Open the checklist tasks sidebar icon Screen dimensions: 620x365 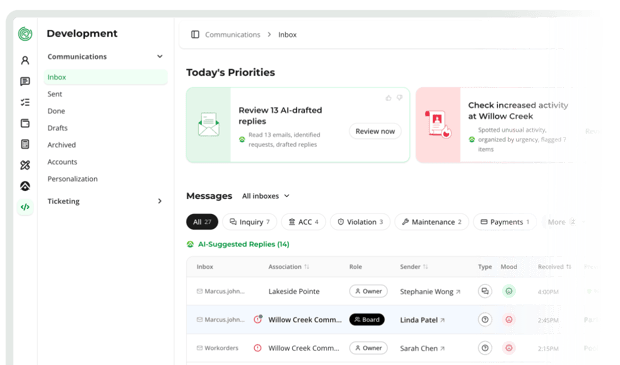(x=25, y=102)
